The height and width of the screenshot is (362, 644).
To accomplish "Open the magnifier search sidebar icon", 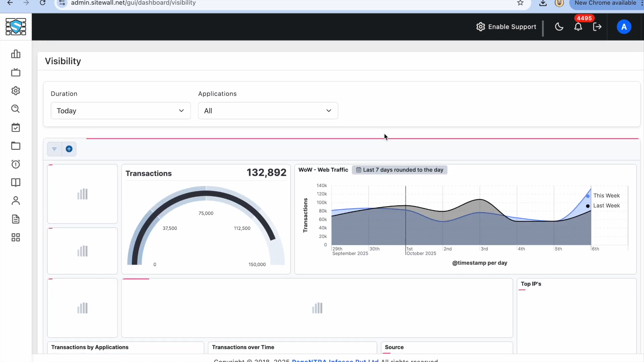I will 16,109.
